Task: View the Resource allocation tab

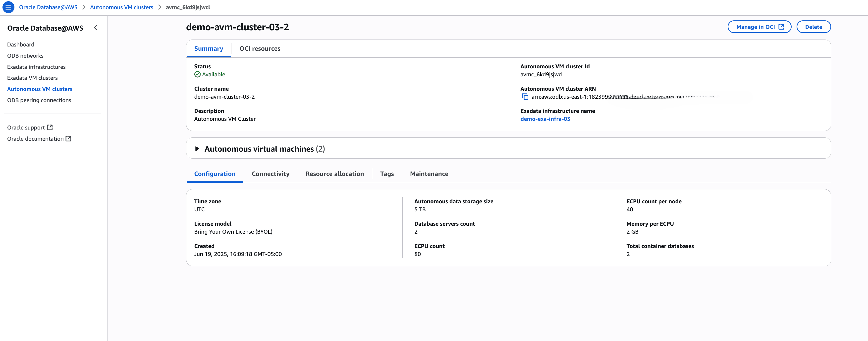Action: (x=335, y=174)
